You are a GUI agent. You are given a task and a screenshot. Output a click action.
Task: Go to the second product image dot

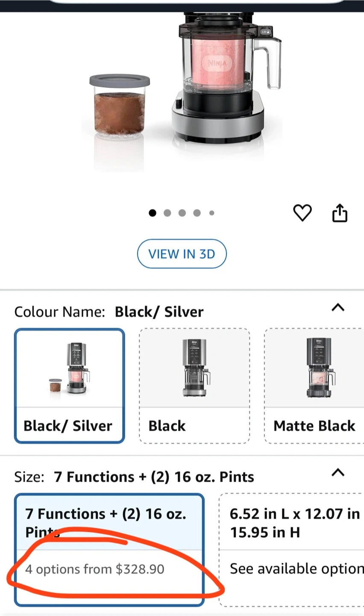(x=167, y=213)
